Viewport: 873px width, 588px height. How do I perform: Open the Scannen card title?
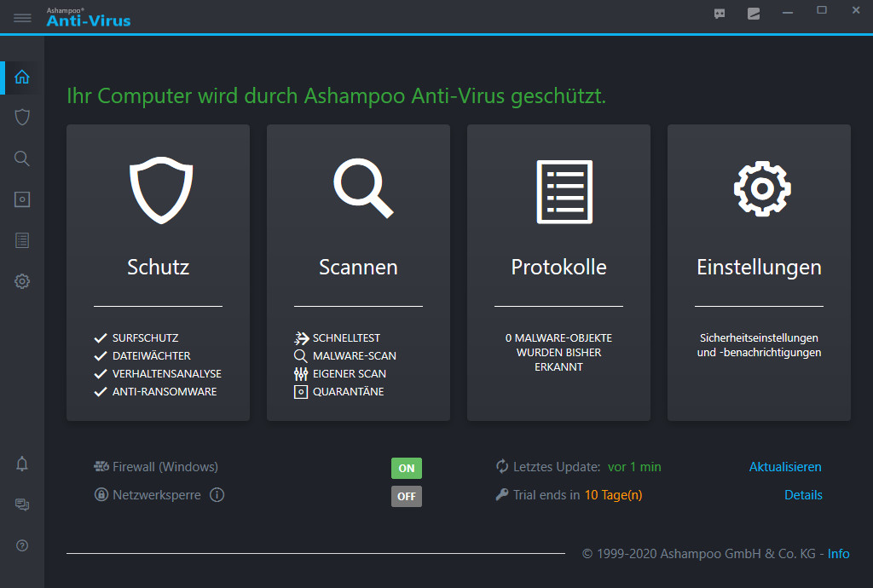pos(358,267)
